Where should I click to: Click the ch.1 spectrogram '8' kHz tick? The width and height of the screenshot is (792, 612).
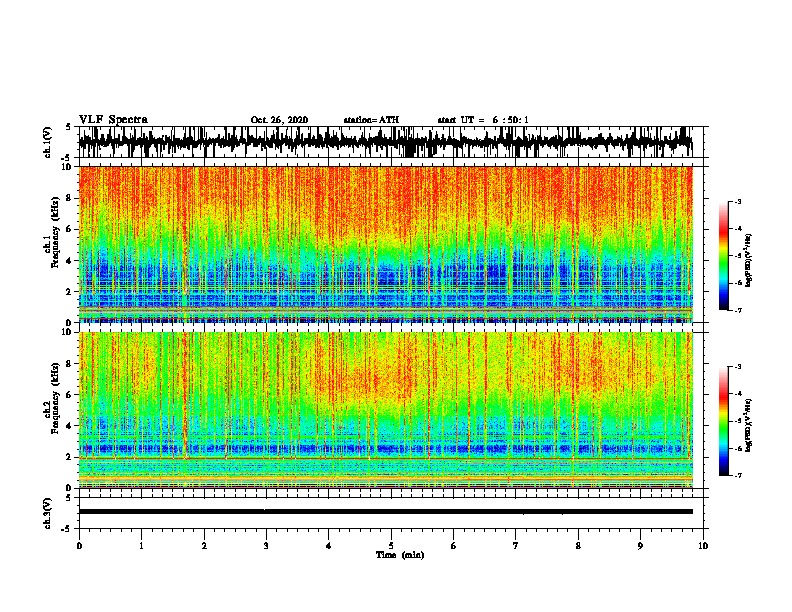pos(69,198)
